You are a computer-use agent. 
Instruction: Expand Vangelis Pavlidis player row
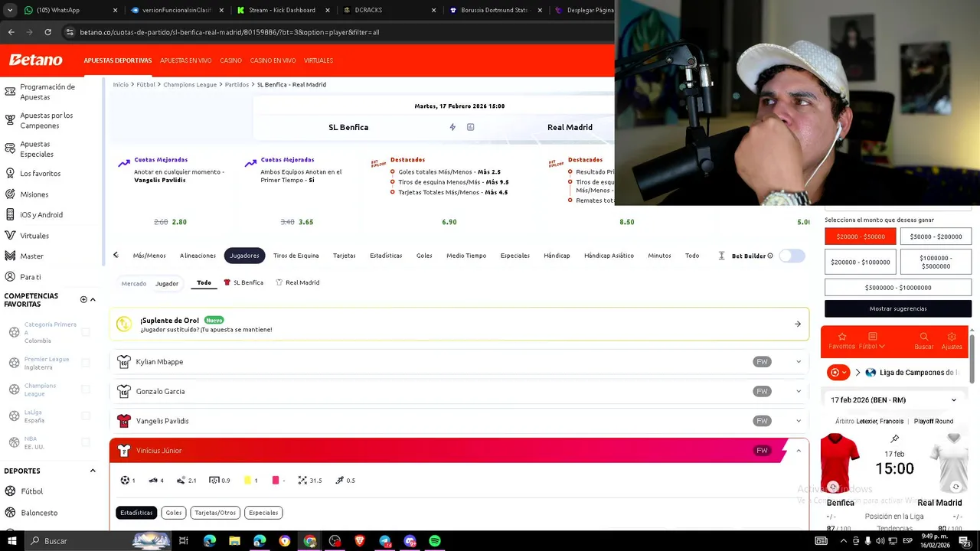pyautogui.click(x=459, y=421)
